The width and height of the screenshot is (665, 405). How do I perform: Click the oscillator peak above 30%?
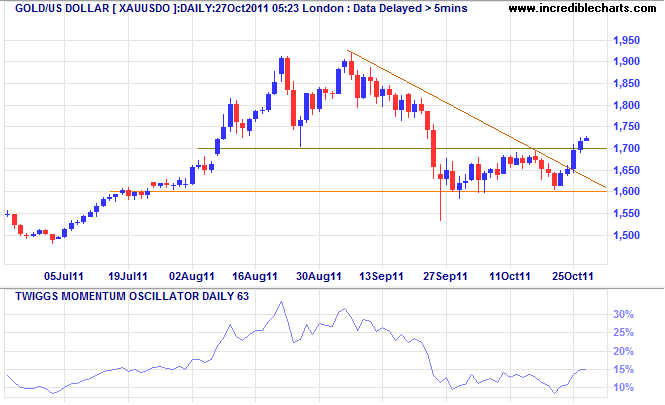282,302
